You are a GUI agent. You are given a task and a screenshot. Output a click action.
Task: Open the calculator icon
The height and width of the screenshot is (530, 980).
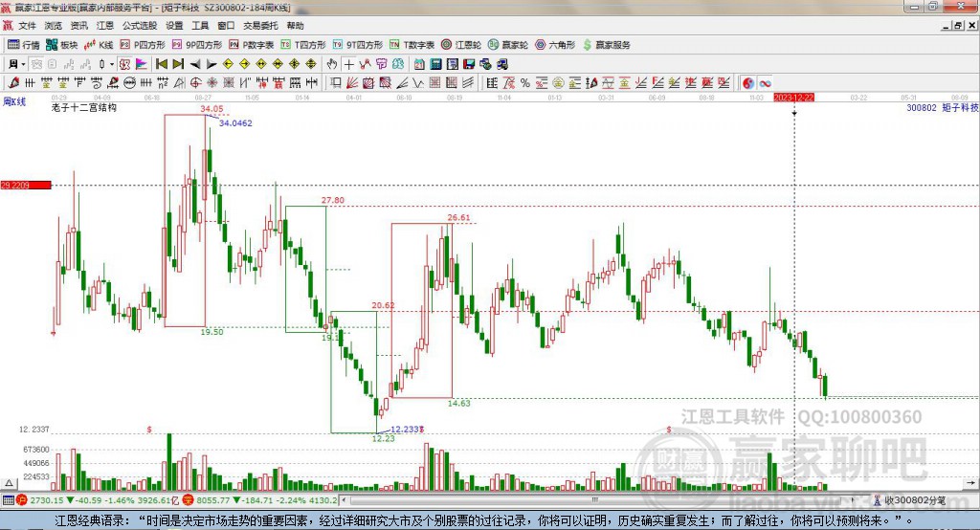coord(435,64)
